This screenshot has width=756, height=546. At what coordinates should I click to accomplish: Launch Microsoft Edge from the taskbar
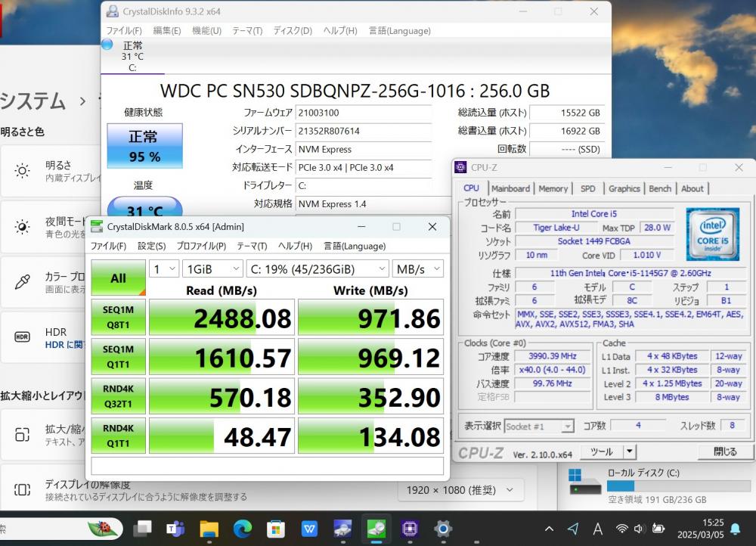point(243,529)
